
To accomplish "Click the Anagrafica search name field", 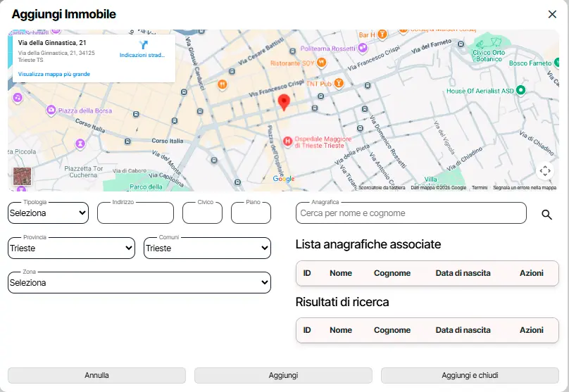I will (411, 213).
